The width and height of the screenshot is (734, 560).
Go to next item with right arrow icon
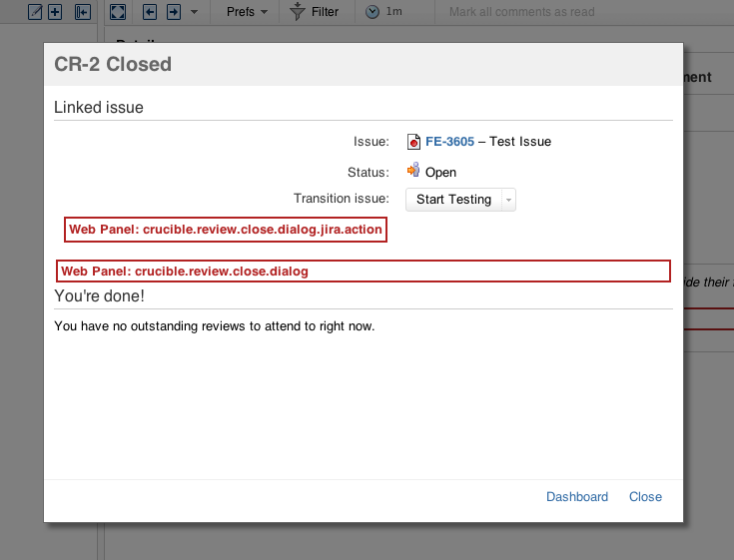click(173, 12)
